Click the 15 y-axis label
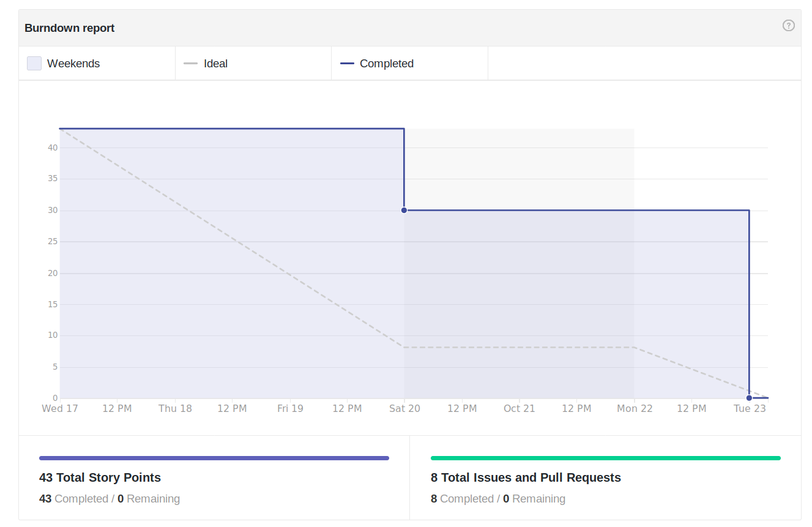The width and height of the screenshot is (812, 527). point(53,304)
